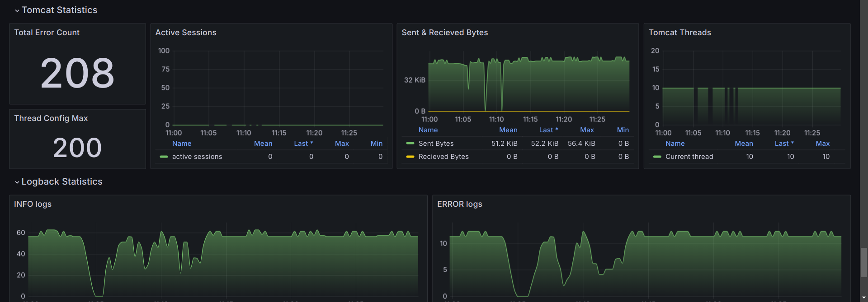The height and width of the screenshot is (302, 868).
Task: Open the Thread Config Max panel title
Action: pos(51,118)
